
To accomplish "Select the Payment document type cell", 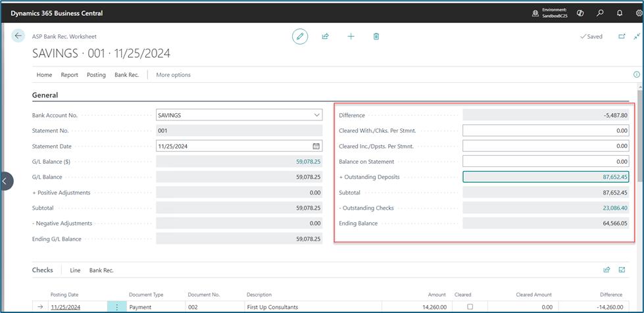I will (x=156, y=307).
